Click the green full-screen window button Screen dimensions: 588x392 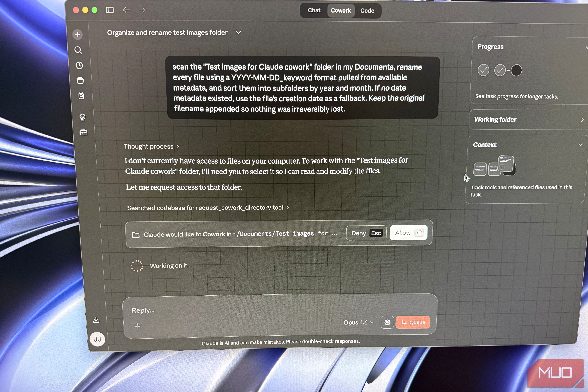tap(95, 10)
